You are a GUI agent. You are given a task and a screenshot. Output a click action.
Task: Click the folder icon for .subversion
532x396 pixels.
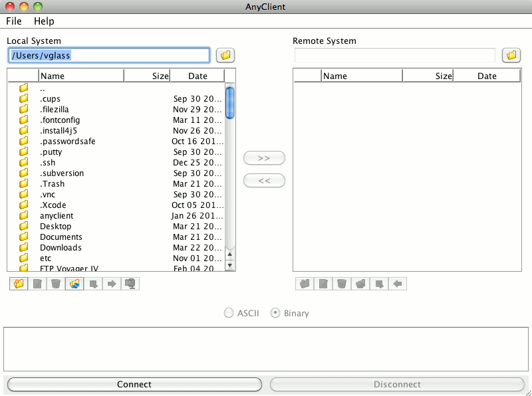[x=24, y=173]
